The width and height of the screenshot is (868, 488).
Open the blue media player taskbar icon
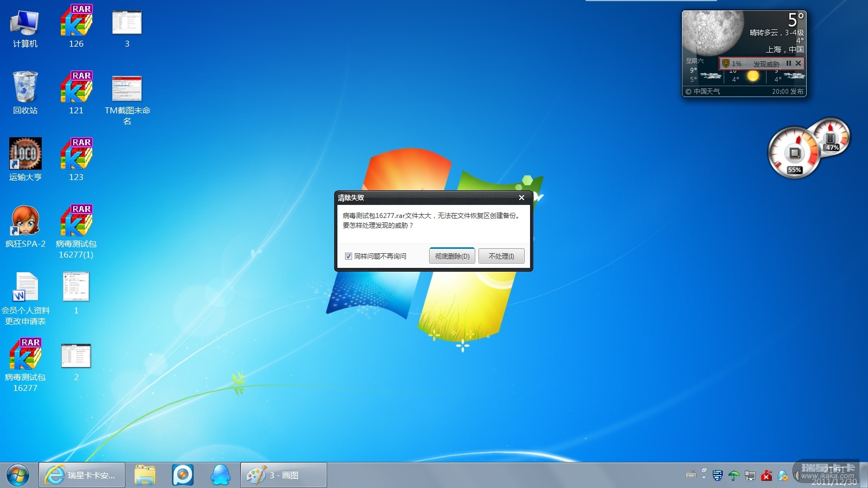tap(183, 475)
